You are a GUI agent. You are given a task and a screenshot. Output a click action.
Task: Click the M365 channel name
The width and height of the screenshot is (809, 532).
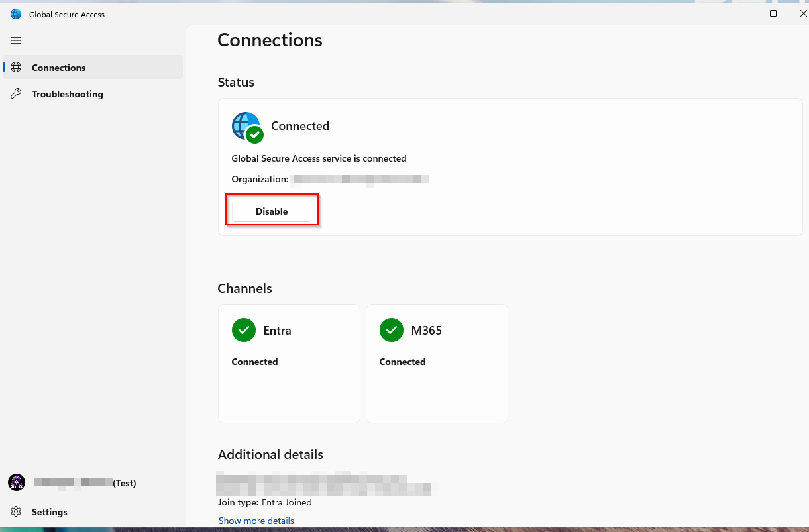(427, 331)
